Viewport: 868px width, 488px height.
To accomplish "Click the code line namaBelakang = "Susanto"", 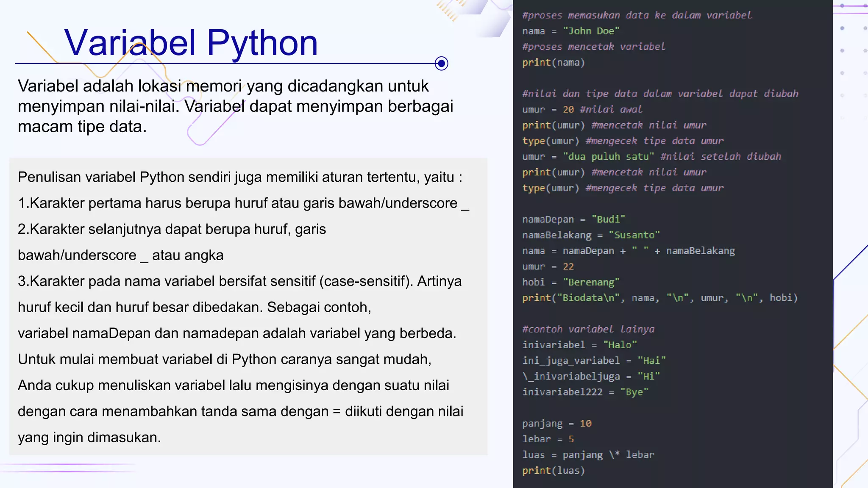I will tap(591, 235).
